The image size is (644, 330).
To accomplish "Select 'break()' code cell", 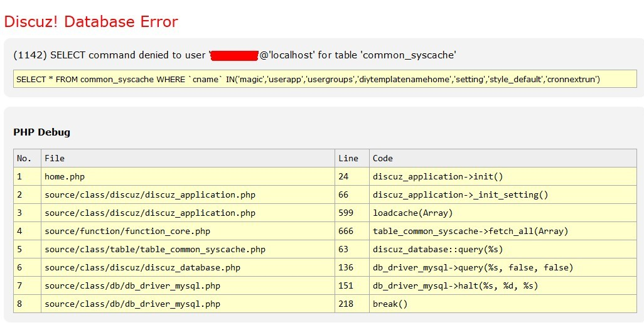I will (x=503, y=304).
